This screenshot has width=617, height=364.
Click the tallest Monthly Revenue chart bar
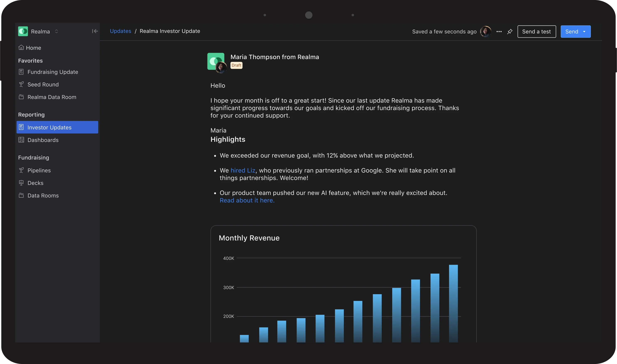click(453, 303)
